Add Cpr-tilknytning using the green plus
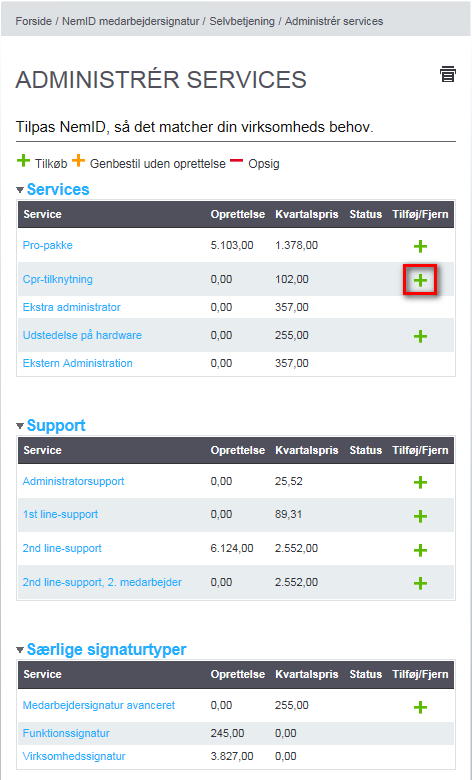The height and width of the screenshot is (780, 472). pyautogui.click(x=421, y=281)
